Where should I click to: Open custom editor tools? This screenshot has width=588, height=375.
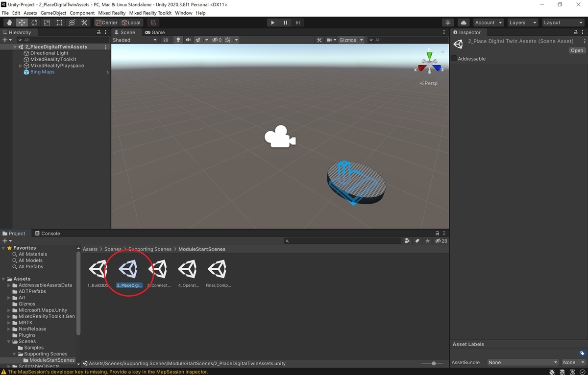(84, 23)
